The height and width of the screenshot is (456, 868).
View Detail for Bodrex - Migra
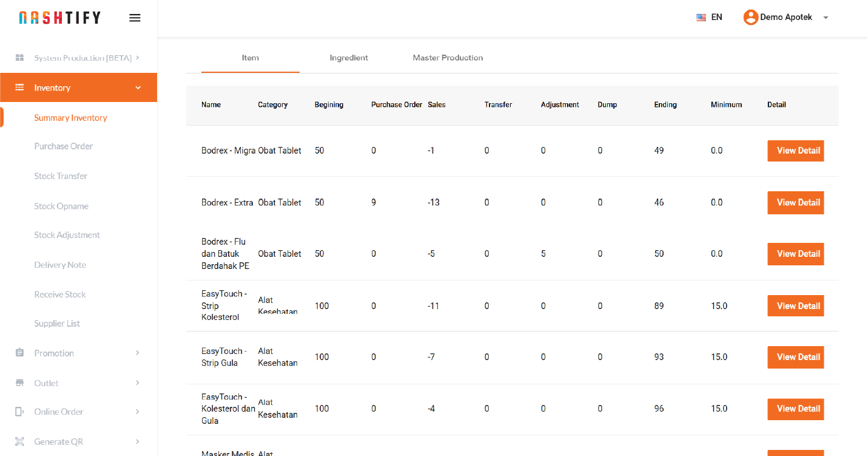(795, 151)
